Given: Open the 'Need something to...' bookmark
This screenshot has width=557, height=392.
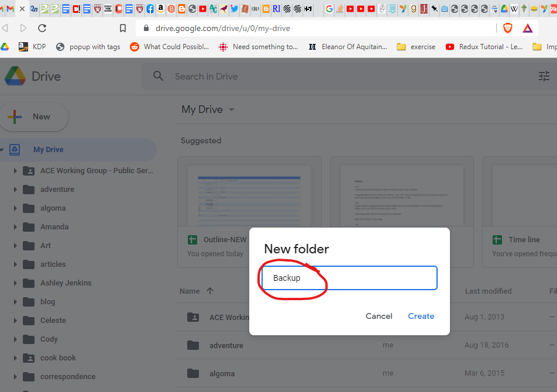Looking at the screenshot, I should [x=258, y=47].
